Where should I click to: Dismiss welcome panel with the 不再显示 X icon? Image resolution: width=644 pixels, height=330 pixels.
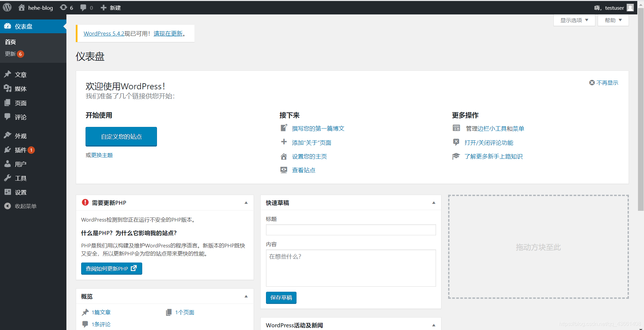point(592,83)
